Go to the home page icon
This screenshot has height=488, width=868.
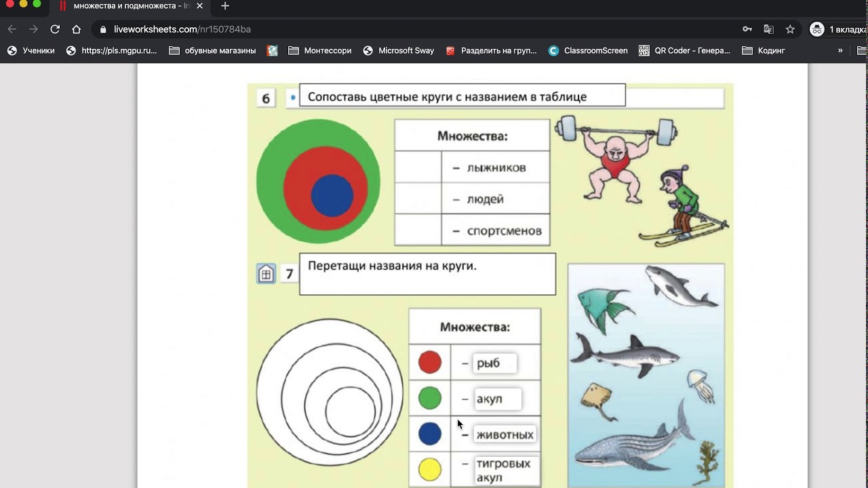[x=77, y=29]
